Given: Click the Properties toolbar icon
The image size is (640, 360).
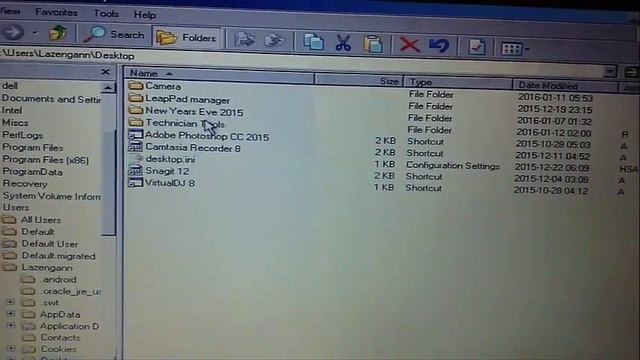Looking at the screenshot, I should (476, 47).
